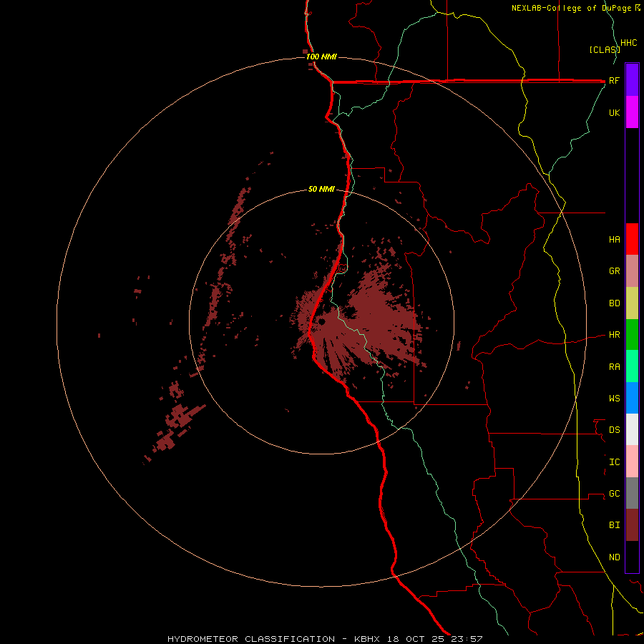Click the HYDROMETEOR CLASSIFICATION title text
Viewport: 644px width, 644px height.
click(251, 639)
